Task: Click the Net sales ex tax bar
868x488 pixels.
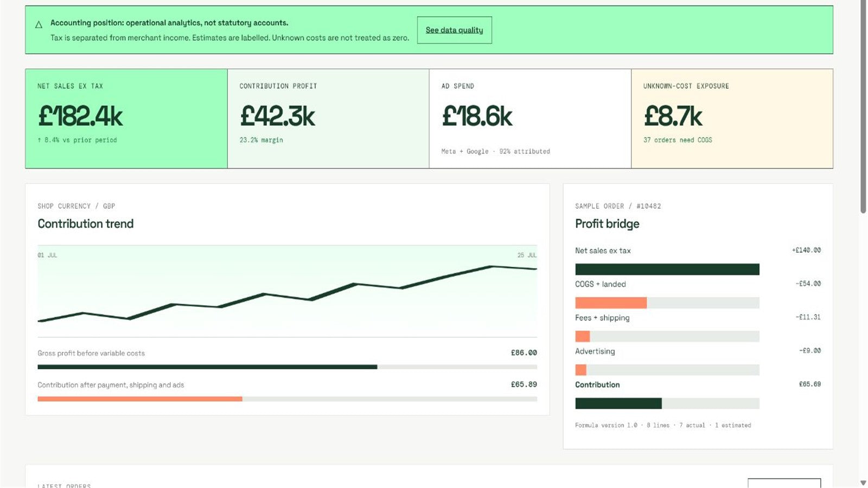Action: coord(667,269)
